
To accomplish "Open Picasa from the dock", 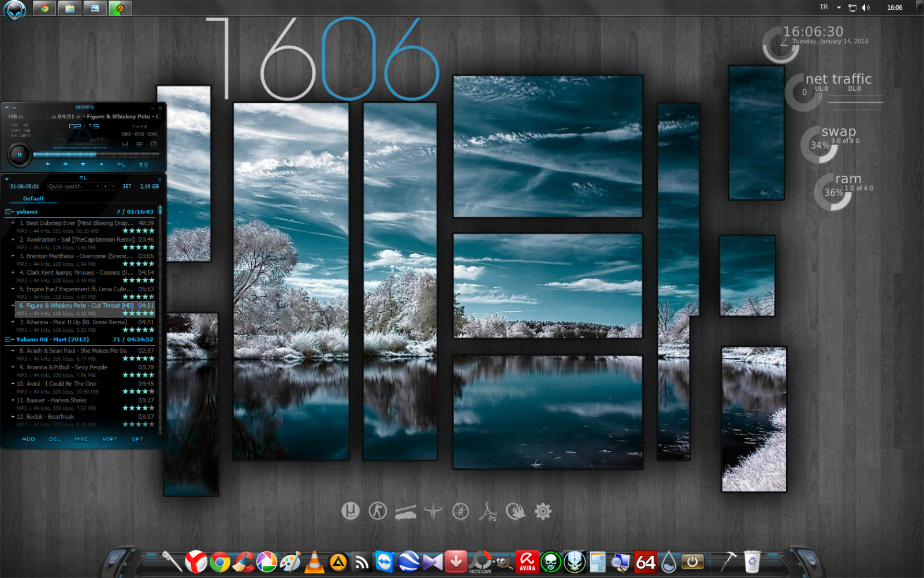I will [267, 562].
